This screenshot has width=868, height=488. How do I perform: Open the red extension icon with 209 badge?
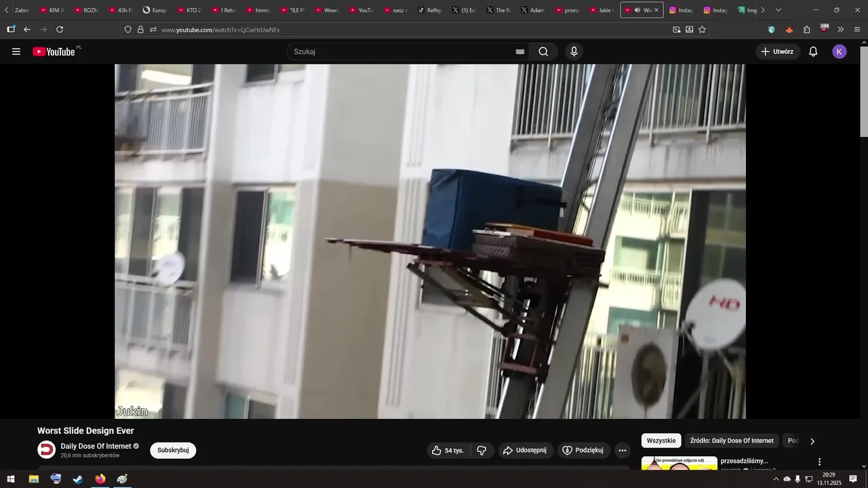pos(824,28)
